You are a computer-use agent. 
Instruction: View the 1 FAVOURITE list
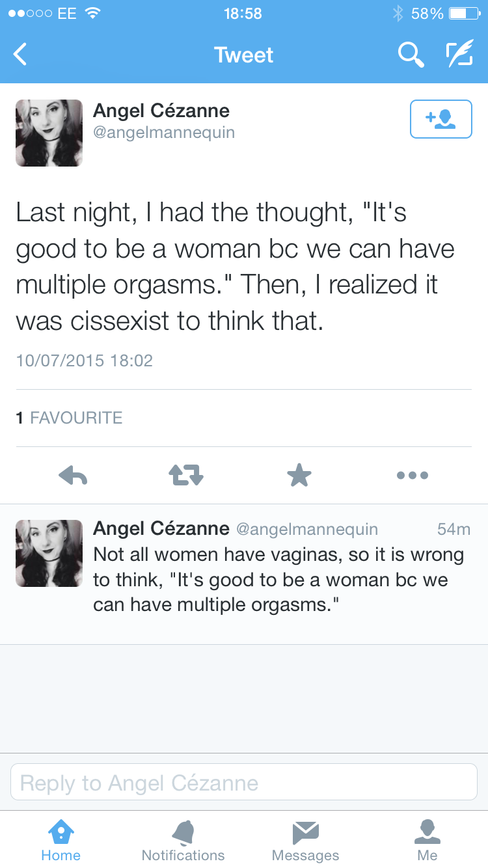coord(70,418)
